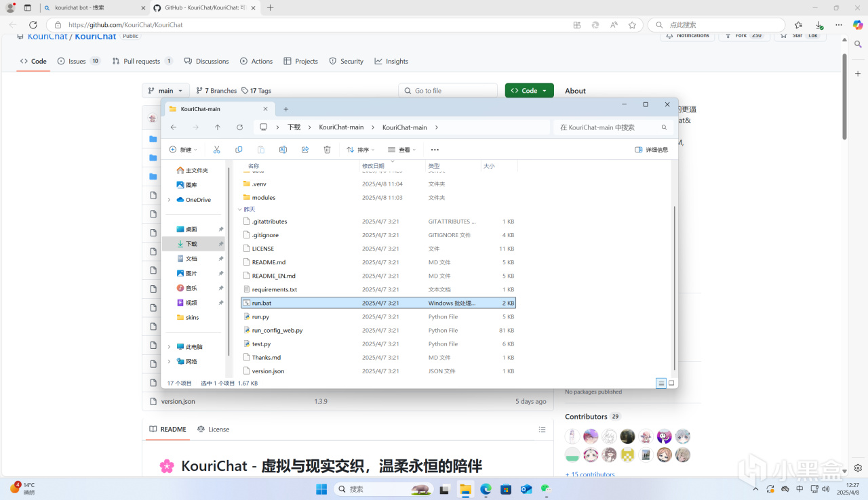The image size is (868, 500).
Task: Open the 排序 sort dropdown
Action: click(361, 150)
